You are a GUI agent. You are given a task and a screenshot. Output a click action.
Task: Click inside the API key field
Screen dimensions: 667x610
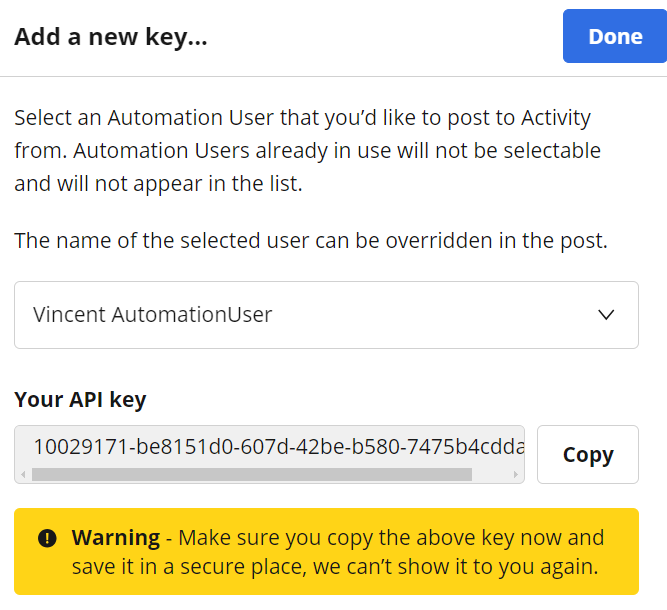coord(269,447)
